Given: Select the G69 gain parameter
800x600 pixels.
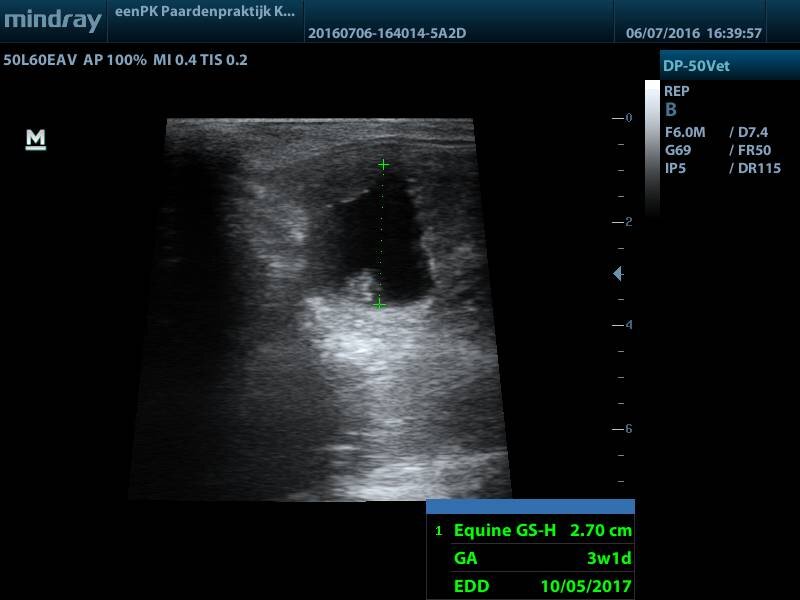Looking at the screenshot, I should tap(678, 150).
